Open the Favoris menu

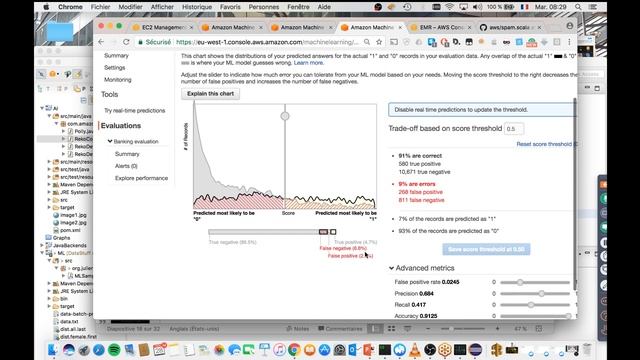[x=230, y=7]
